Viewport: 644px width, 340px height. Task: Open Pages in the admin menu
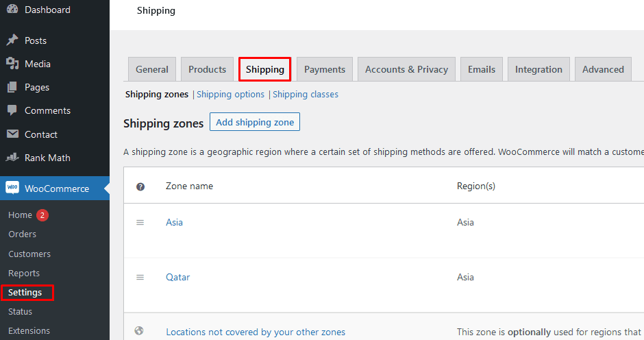(x=36, y=87)
